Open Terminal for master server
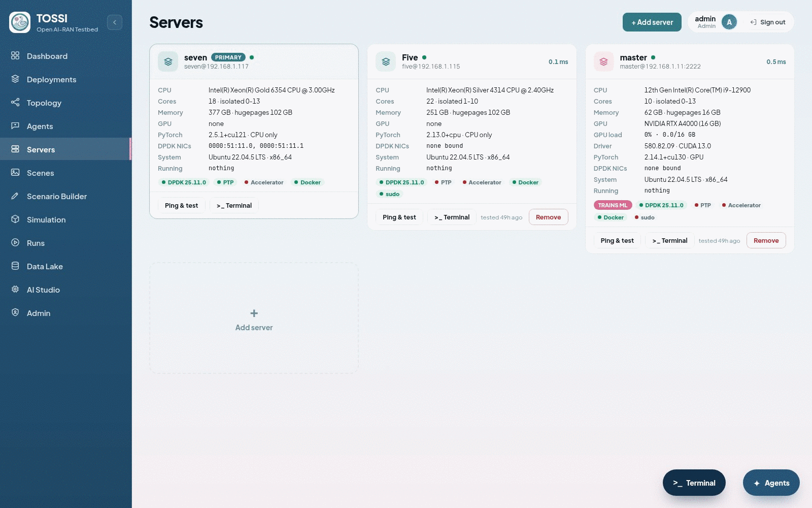The width and height of the screenshot is (812, 508). (x=670, y=241)
